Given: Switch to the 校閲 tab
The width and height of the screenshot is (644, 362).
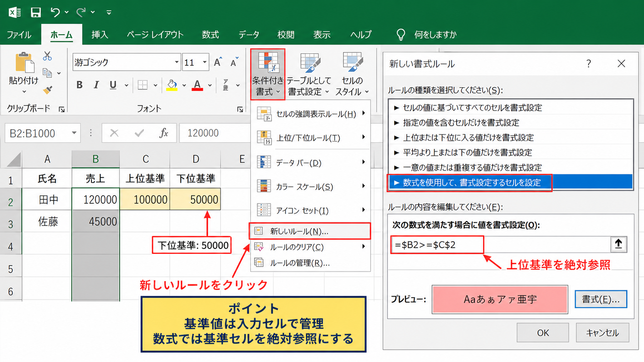Looking at the screenshot, I should point(286,35).
